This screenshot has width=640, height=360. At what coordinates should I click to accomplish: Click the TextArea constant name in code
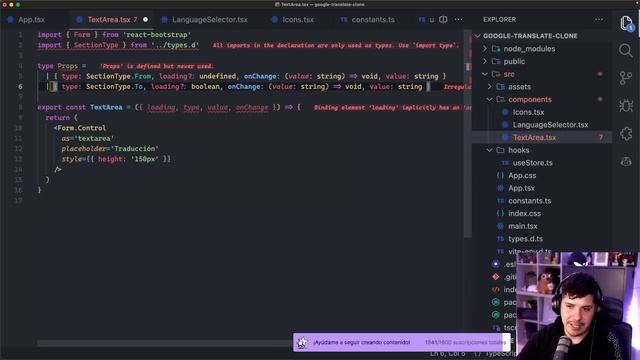click(x=106, y=107)
